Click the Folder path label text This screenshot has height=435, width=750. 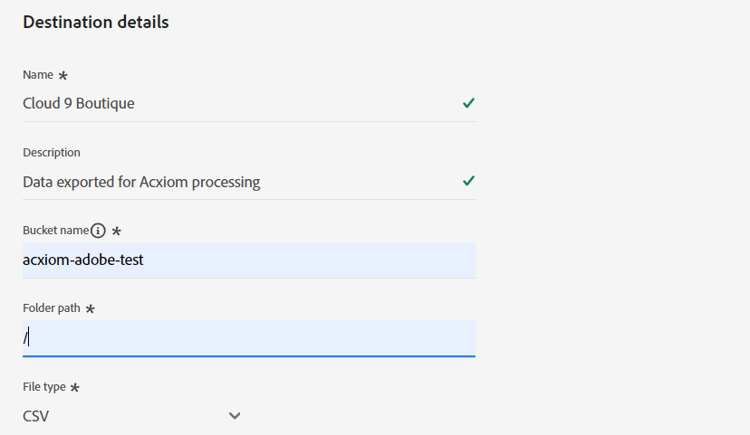tap(52, 308)
